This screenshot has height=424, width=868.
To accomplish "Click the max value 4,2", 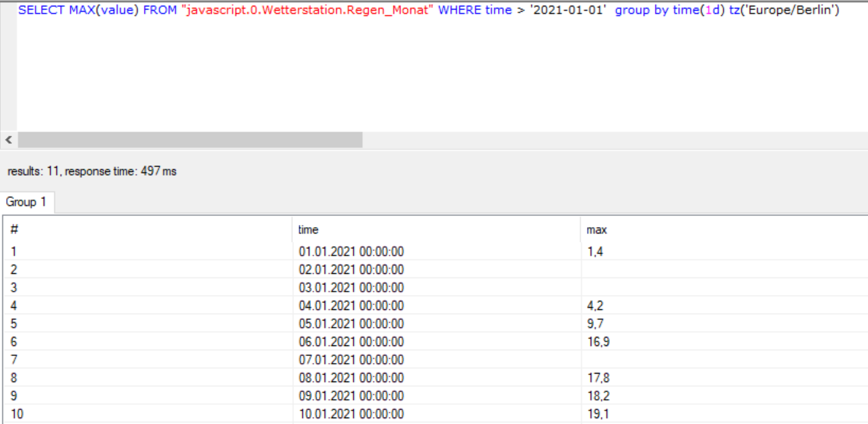I will (x=595, y=306).
